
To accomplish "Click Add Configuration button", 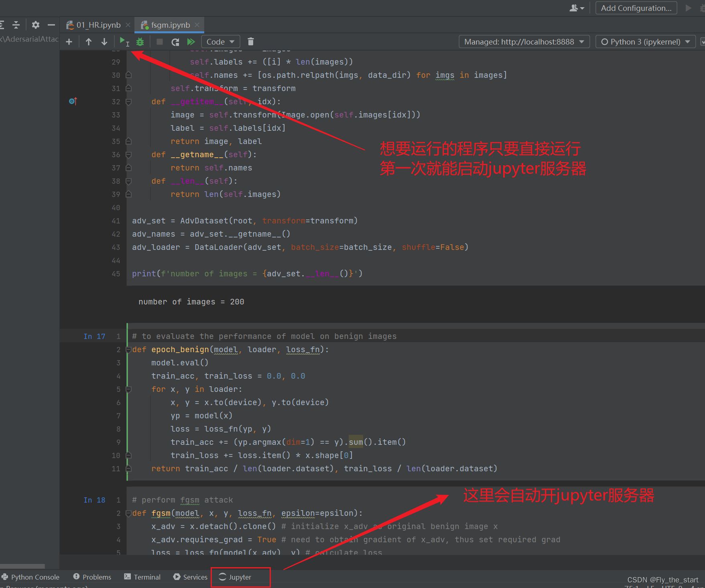I will (x=636, y=8).
